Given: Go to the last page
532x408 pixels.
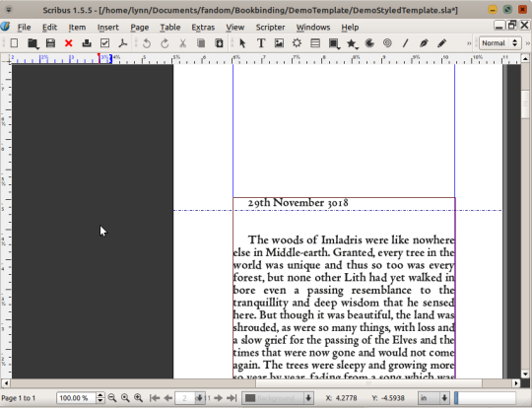Looking at the screenshot, I should click(232, 398).
